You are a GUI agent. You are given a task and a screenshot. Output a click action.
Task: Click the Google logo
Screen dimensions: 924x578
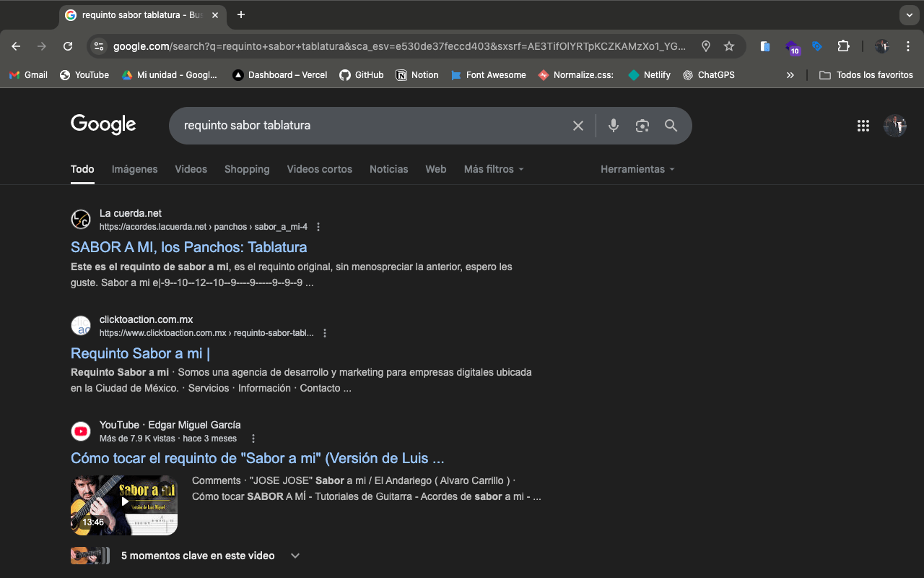pyautogui.click(x=103, y=125)
